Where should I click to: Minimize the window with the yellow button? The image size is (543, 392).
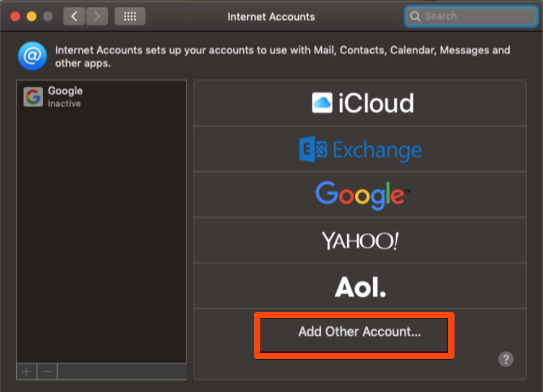[31, 17]
